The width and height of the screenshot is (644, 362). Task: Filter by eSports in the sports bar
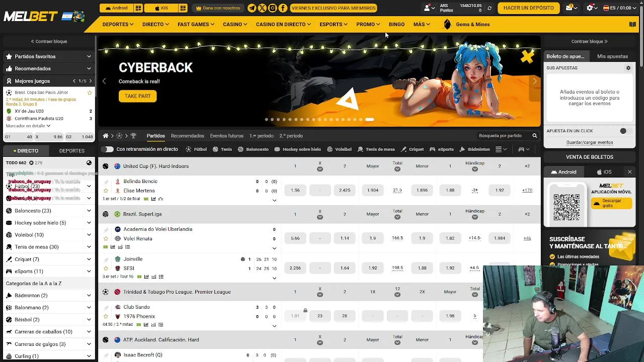(x=441, y=149)
